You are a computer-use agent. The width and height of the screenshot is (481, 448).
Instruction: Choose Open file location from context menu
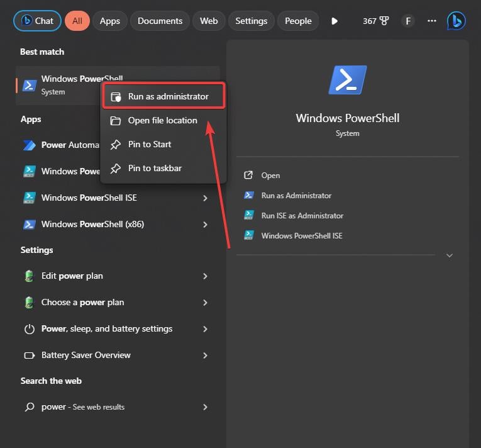tap(163, 120)
